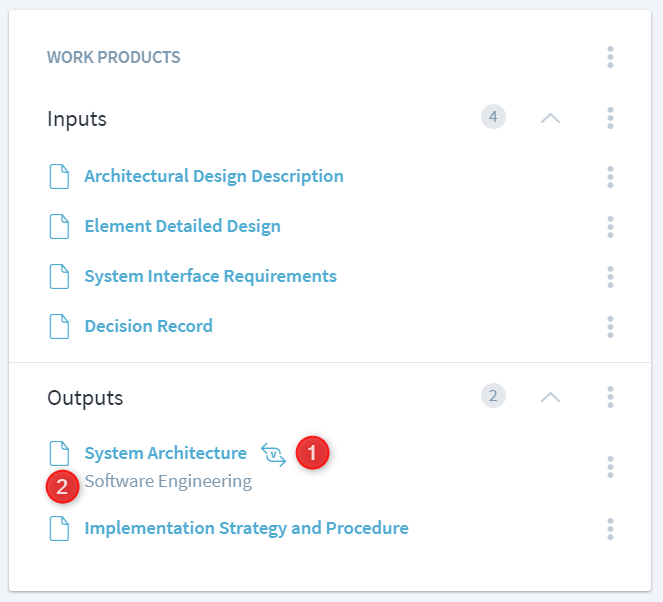Image resolution: width=663 pixels, height=602 pixels.
Task: Open the Outputs section three-dot menu
Action: click(610, 397)
